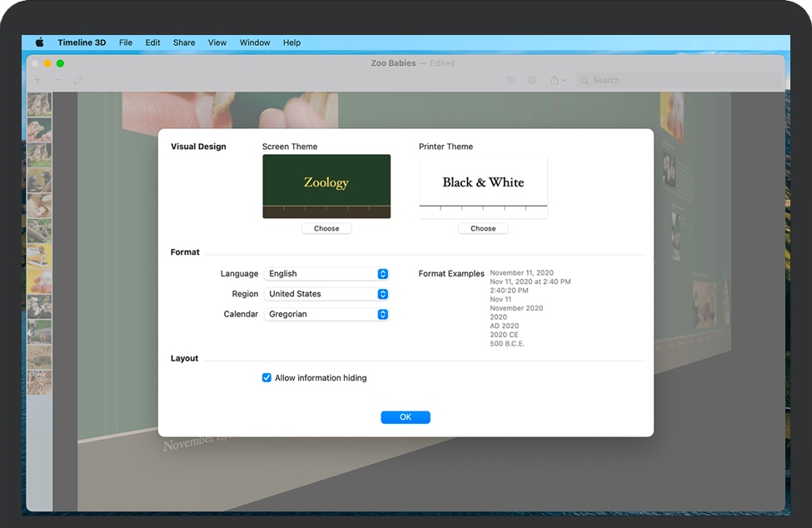Click the search magnifier icon
The image size is (812, 528).
tap(585, 80)
